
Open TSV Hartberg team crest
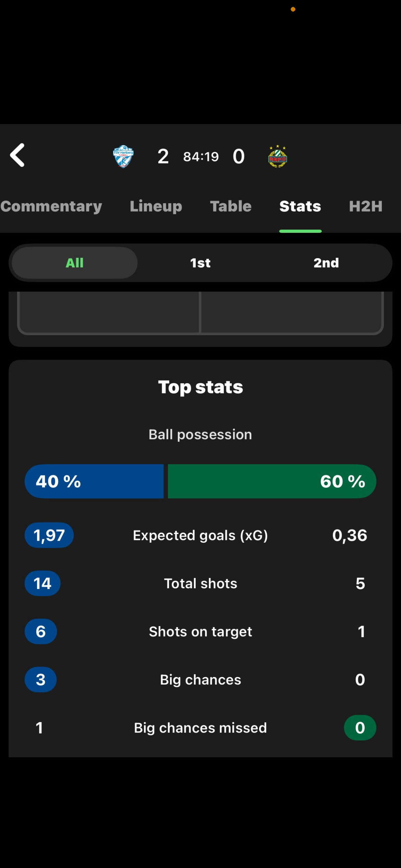(123, 157)
